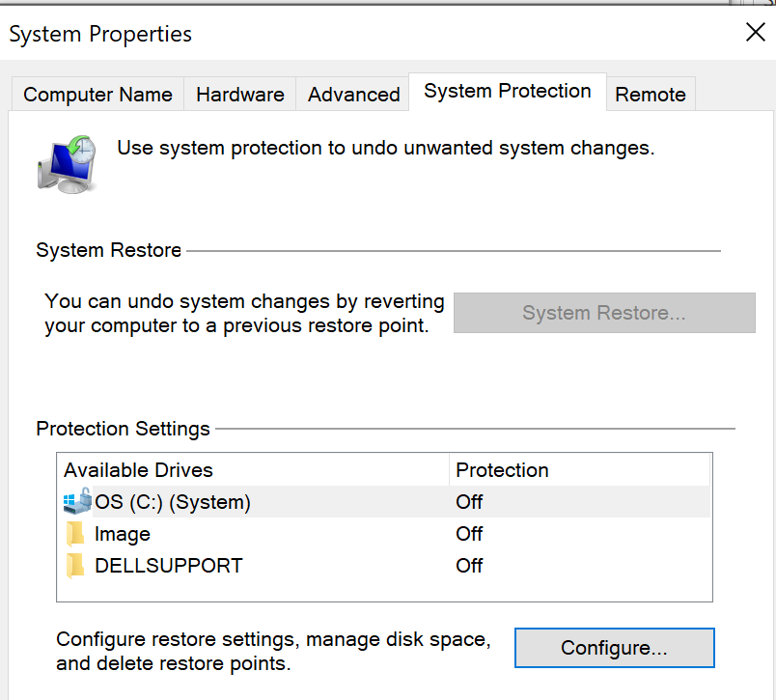Switch to the Computer Name tab
This screenshot has width=776, height=700.
tap(97, 95)
